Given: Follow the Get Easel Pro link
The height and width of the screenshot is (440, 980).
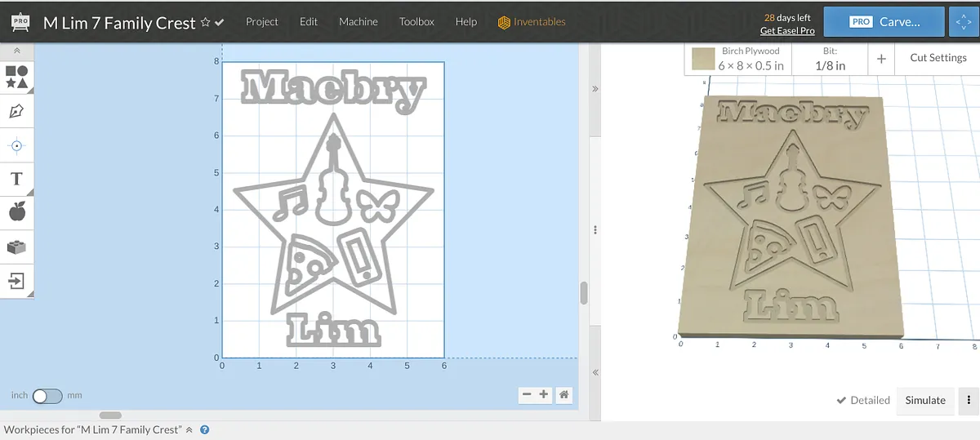Looking at the screenshot, I should 787,31.
